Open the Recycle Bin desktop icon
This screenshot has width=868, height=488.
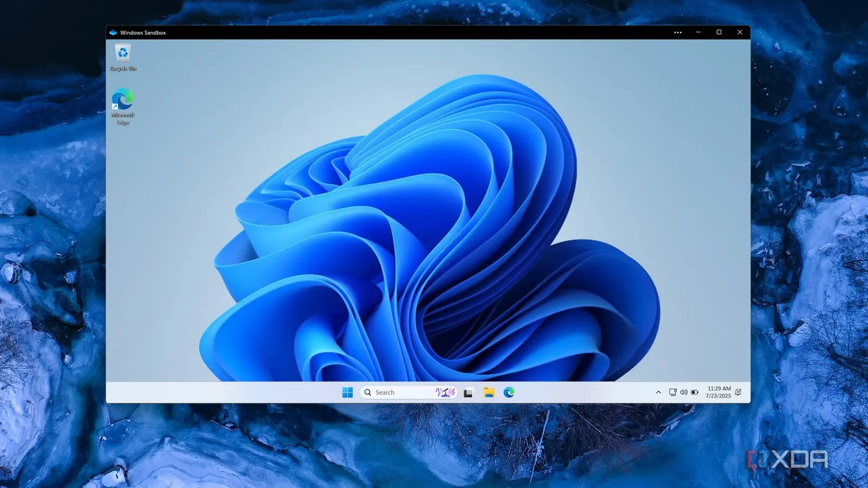123,57
